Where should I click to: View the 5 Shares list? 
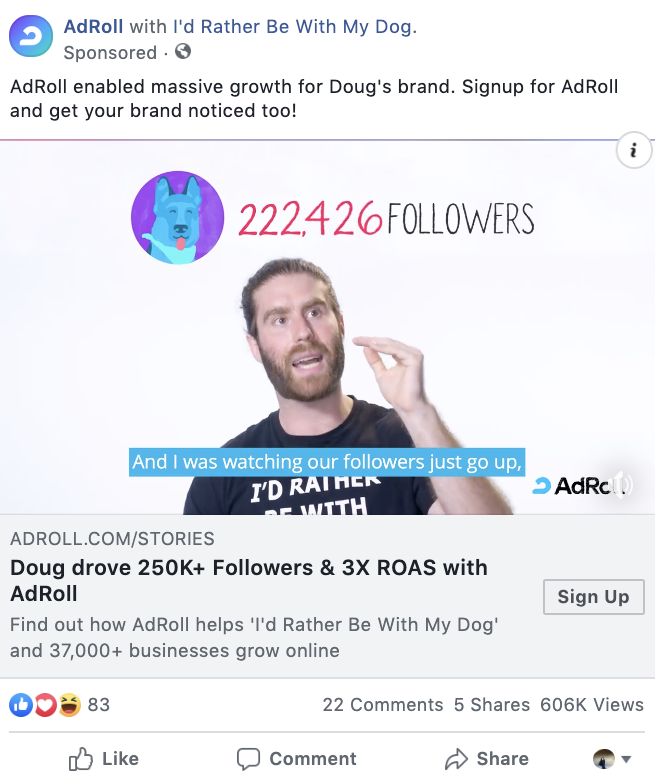[491, 705]
